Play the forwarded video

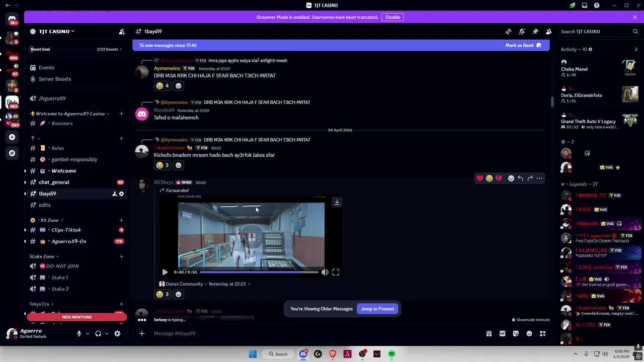(165, 272)
